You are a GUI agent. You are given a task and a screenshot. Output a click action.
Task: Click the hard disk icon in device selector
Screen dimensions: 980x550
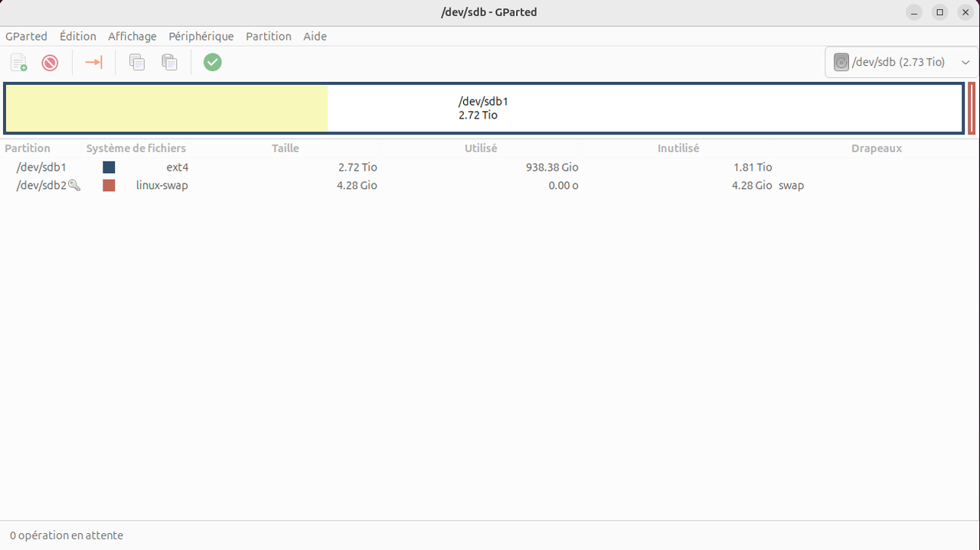(x=841, y=63)
